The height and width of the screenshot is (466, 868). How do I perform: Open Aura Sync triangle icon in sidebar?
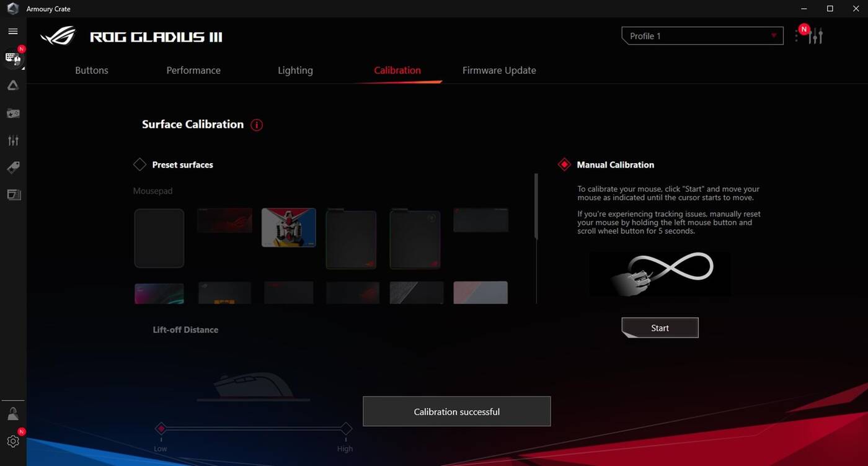[x=13, y=86]
